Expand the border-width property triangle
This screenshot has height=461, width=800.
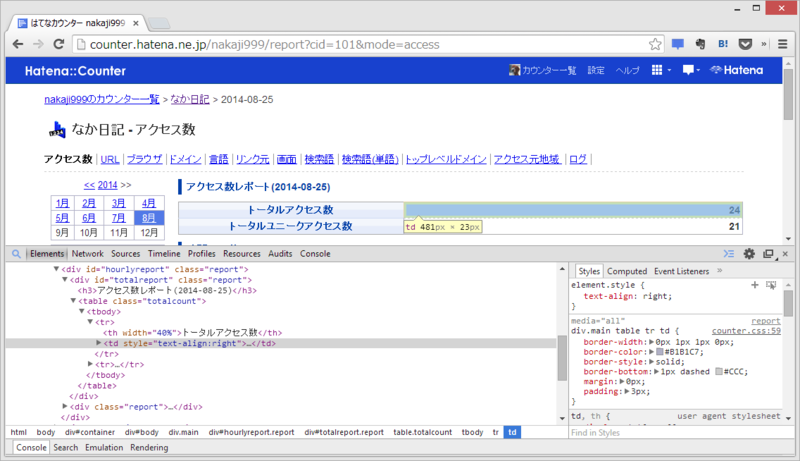[652, 342]
